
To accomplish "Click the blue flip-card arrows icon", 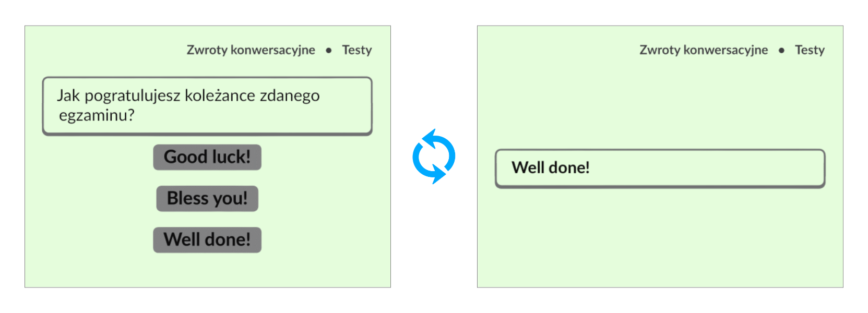I will pyautogui.click(x=434, y=156).
